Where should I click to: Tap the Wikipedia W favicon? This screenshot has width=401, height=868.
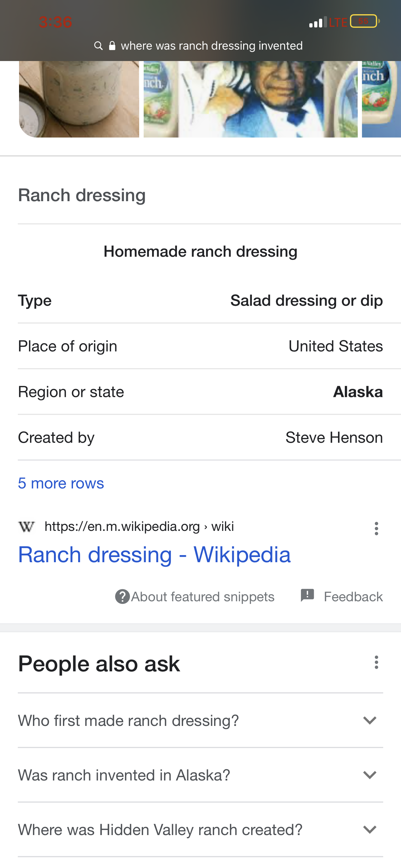click(26, 526)
